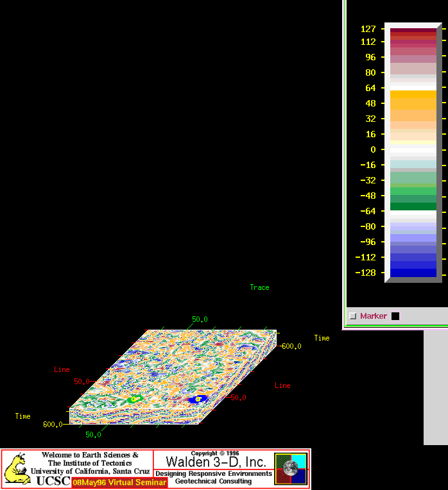The height and width of the screenshot is (490, 448).
Task: Click the green marker on the seismic cube
Action: [x=134, y=399]
